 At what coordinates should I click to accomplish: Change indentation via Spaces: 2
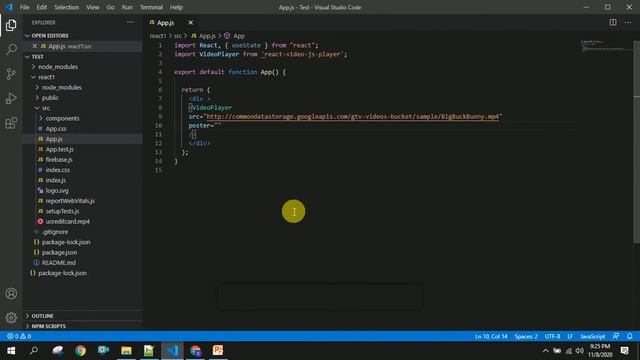coord(526,336)
